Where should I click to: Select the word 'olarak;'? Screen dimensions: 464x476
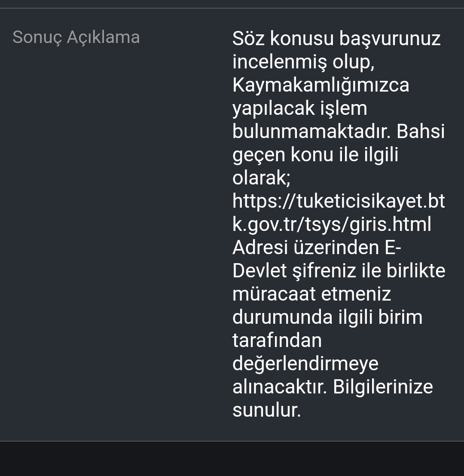tap(261, 178)
